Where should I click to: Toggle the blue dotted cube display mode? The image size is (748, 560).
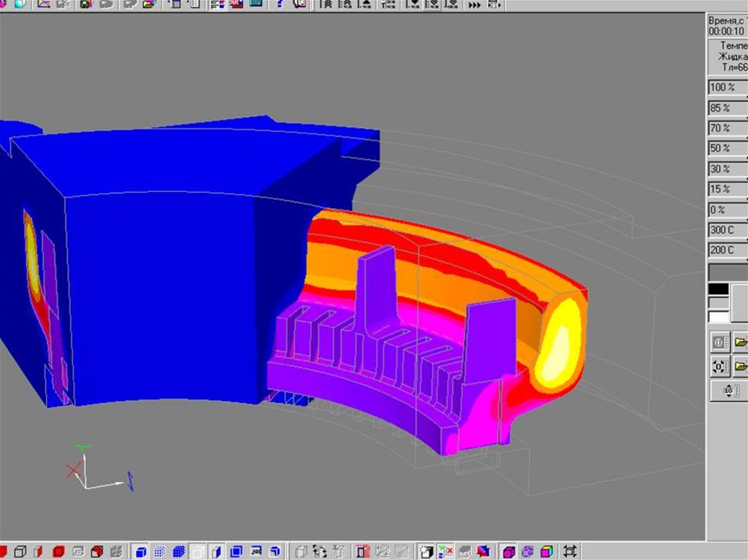click(159, 551)
